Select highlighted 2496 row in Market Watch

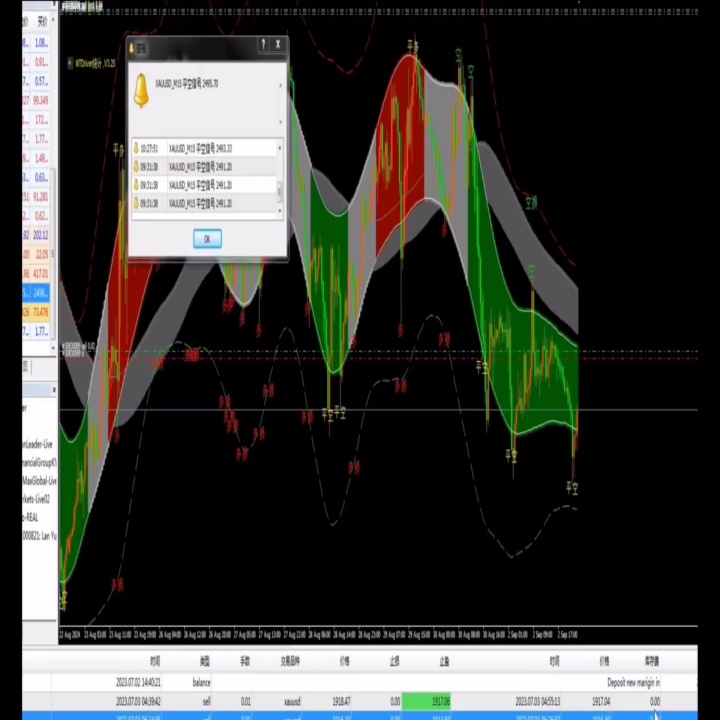click(x=36, y=292)
